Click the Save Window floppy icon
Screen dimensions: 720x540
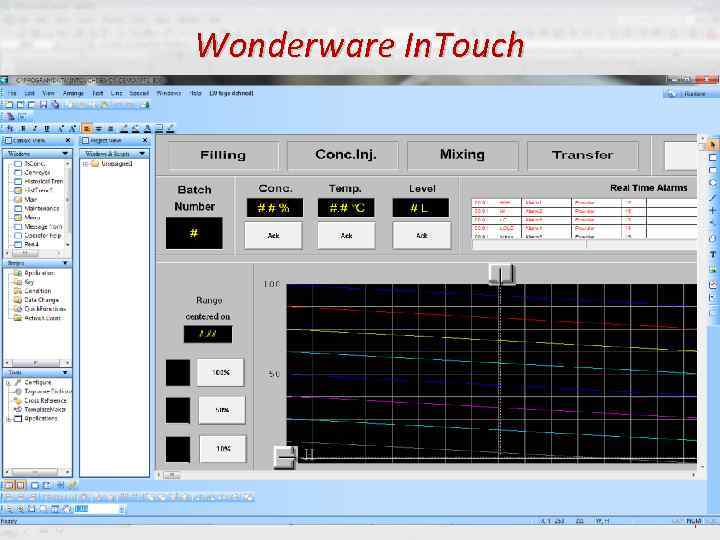[43, 105]
